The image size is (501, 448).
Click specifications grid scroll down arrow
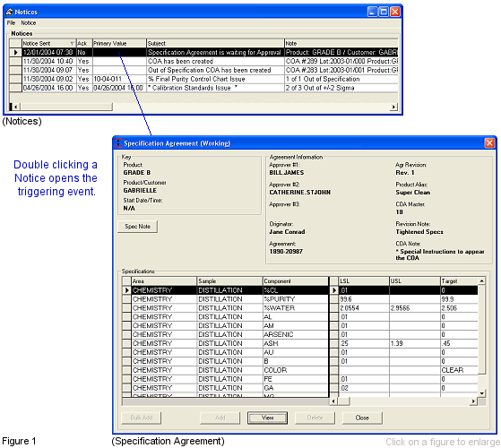coord(481,393)
